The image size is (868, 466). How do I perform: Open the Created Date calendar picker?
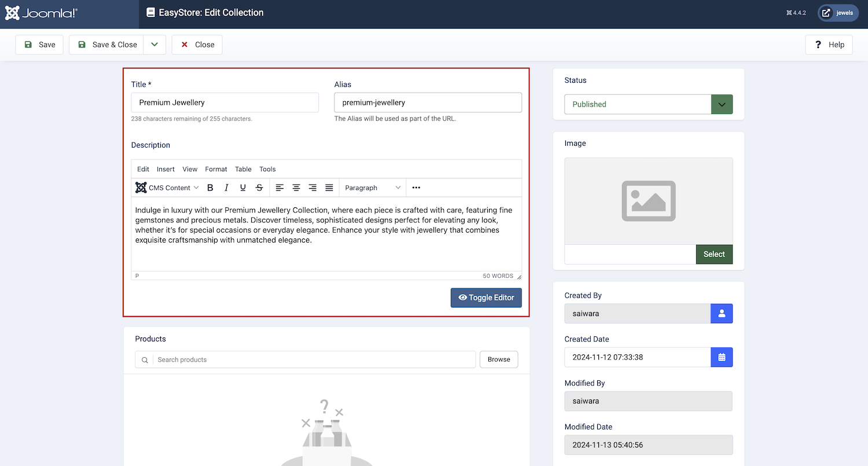(x=722, y=357)
